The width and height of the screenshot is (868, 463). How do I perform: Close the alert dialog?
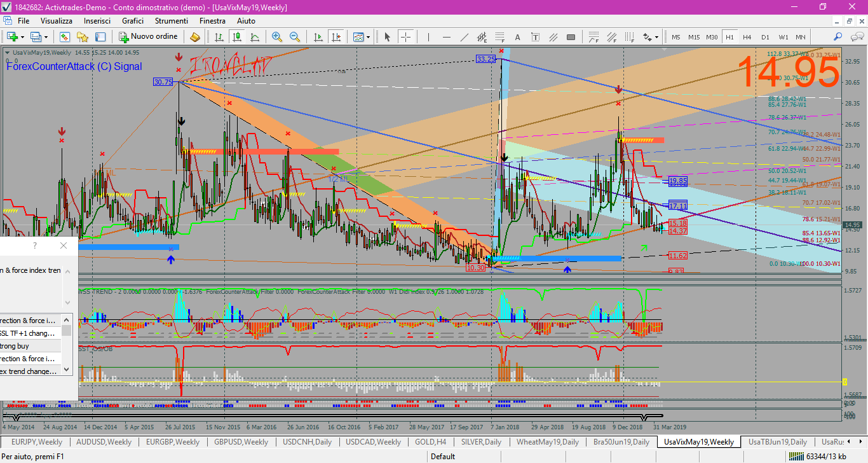pyautogui.click(x=64, y=245)
